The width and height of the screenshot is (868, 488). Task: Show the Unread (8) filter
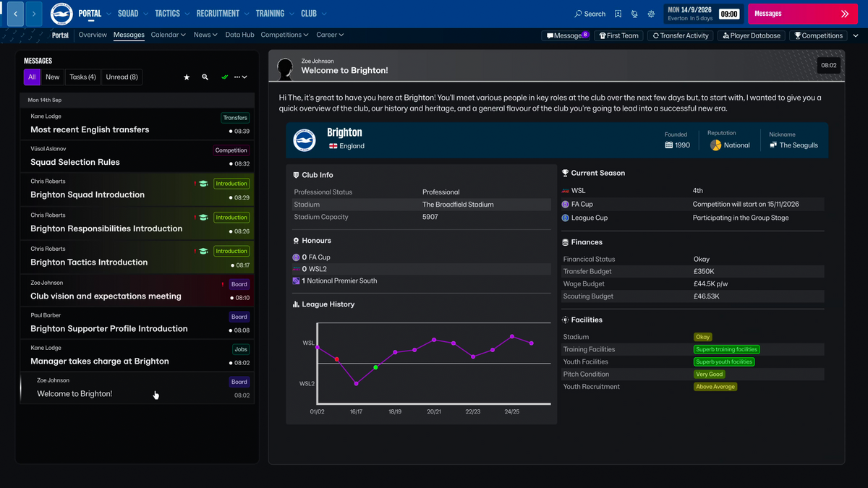tap(122, 77)
